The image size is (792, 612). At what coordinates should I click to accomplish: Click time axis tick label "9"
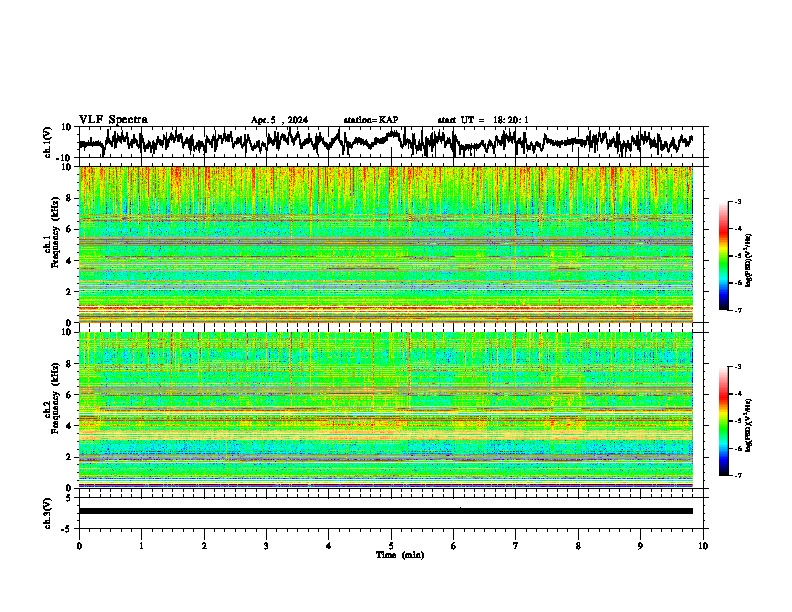[640, 546]
